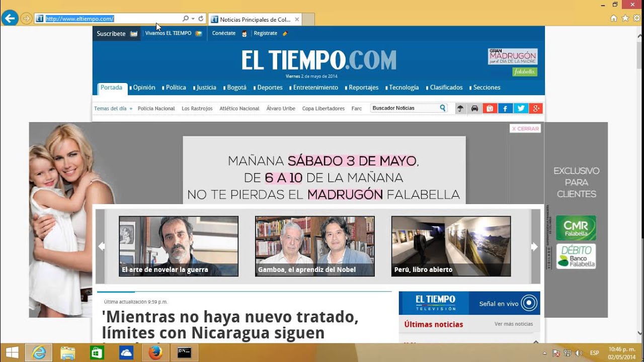The width and height of the screenshot is (644, 362).
Task: Expand Temas del día plus control
Action: click(131, 109)
